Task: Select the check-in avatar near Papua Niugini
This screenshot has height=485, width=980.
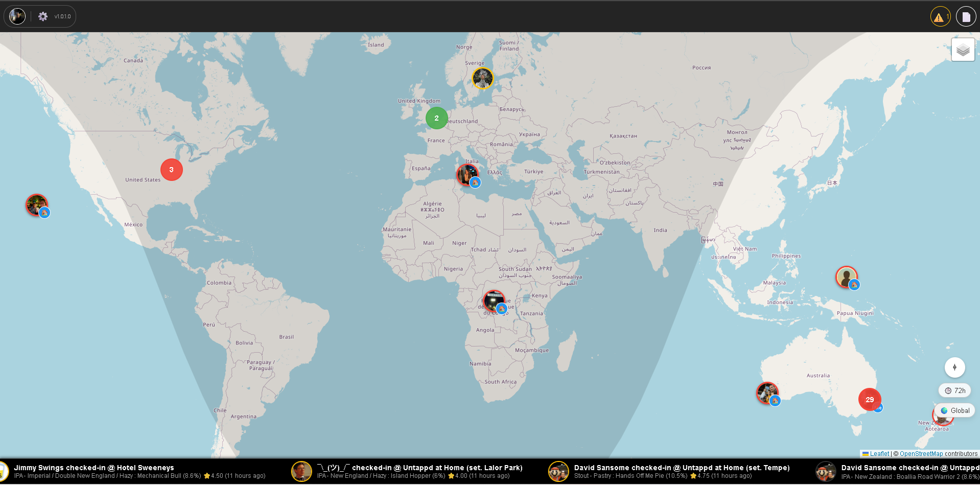Action: tap(845, 278)
